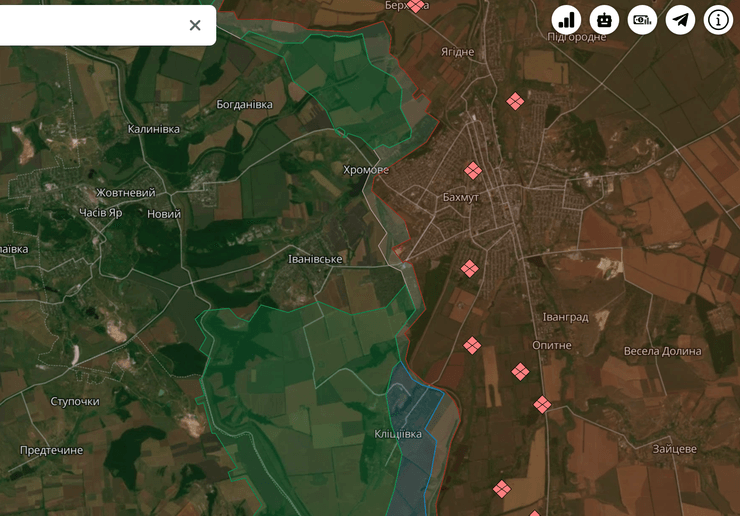The width and height of the screenshot is (740, 516).
Task: Click the robot bot icon
Action: 604,19
